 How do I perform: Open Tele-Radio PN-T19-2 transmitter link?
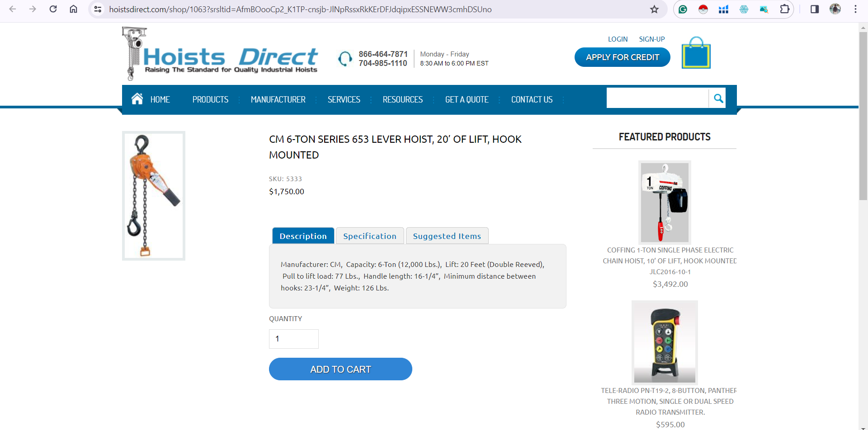(x=670, y=401)
